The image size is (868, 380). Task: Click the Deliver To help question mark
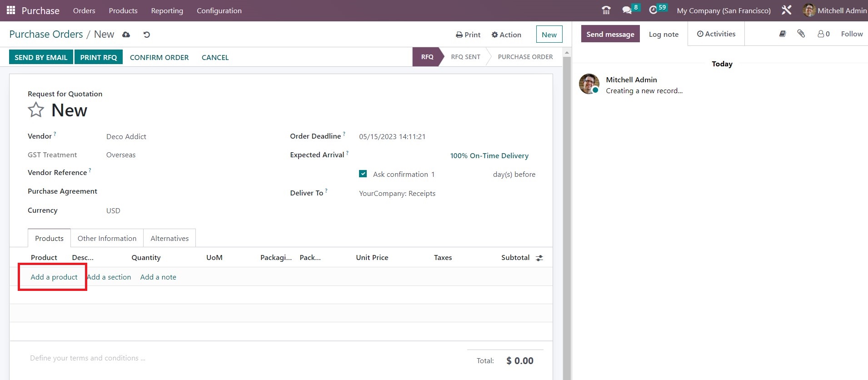[x=326, y=190]
